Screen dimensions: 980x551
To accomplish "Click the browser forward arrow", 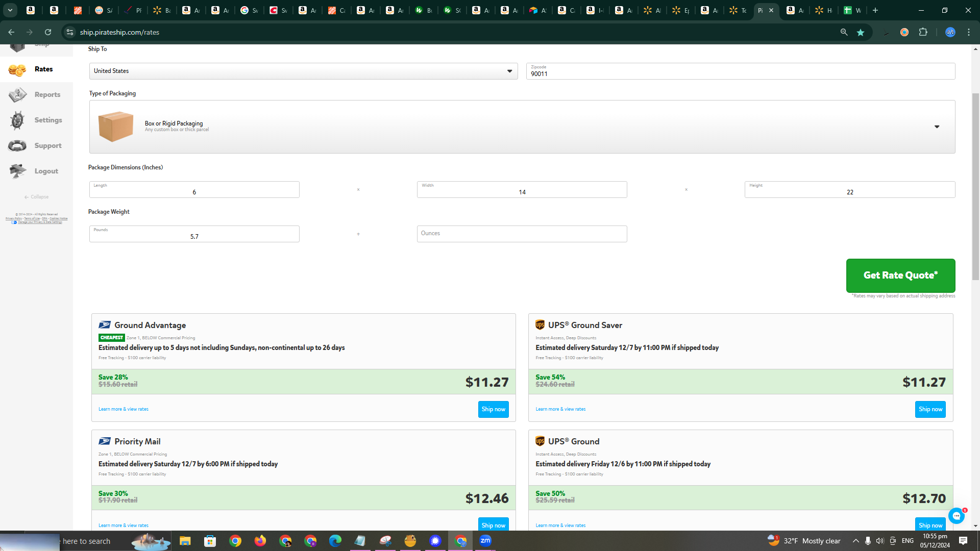I will coord(30,32).
